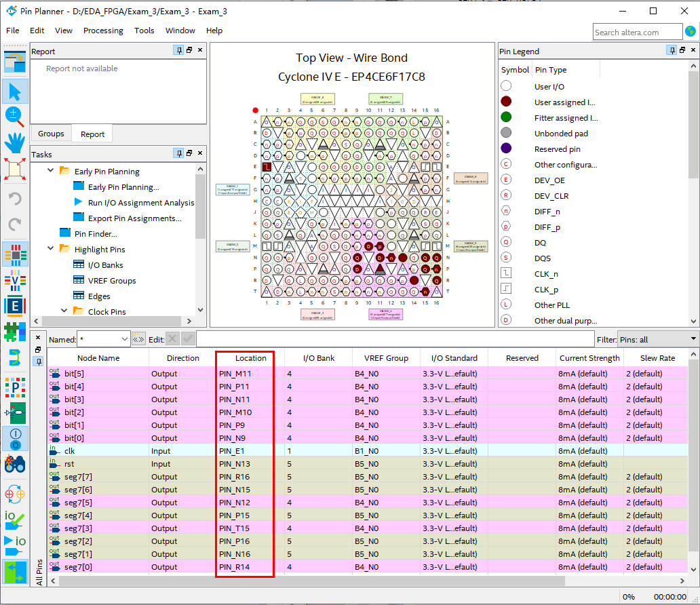The image size is (700, 605).
Task: Click Run I/O Assignment Analysis task
Action: [141, 203]
